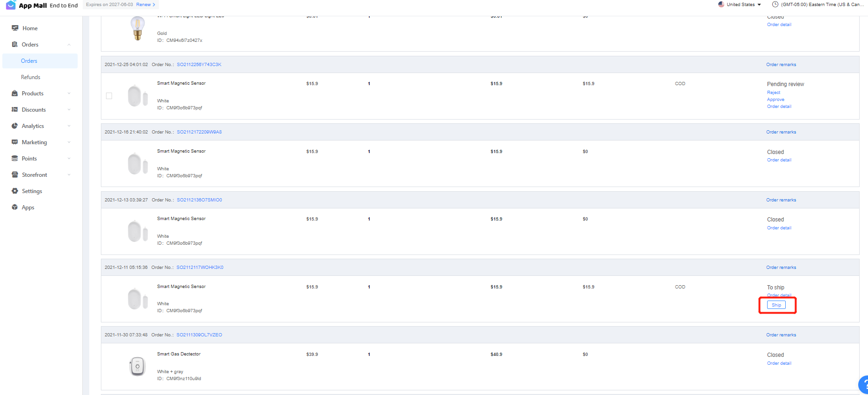This screenshot has height=395, width=868.
Task: Click the Products bag icon
Action: click(x=15, y=93)
